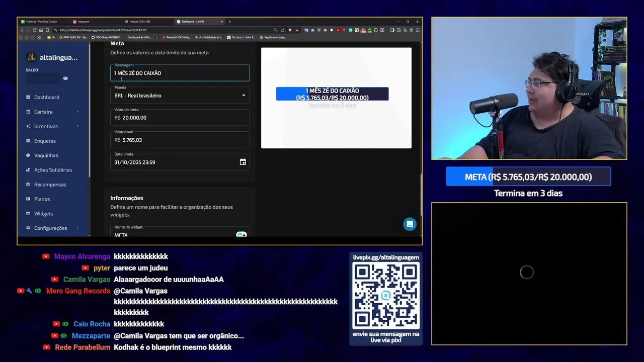Open the Dashboard de Afilia... bookmark
Image resolution: width=644 pixels, height=362 pixels.
(139, 37)
